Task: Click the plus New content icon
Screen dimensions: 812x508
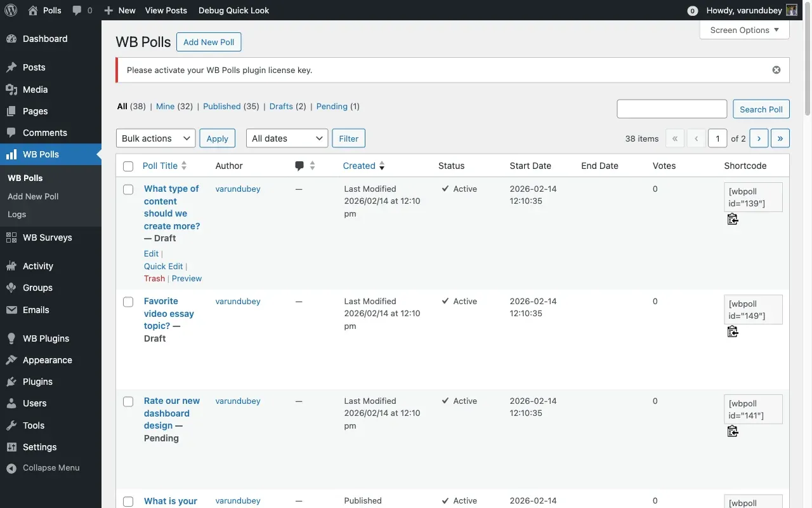Action: point(108,10)
